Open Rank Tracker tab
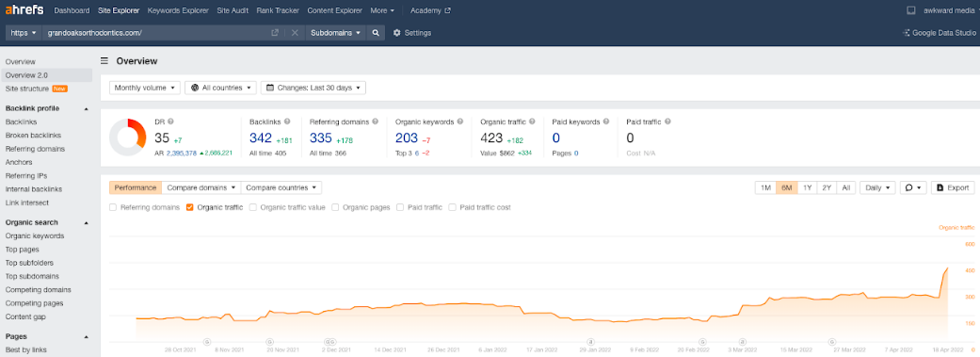Viewport: 980px width, 357px height. pos(278,10)
